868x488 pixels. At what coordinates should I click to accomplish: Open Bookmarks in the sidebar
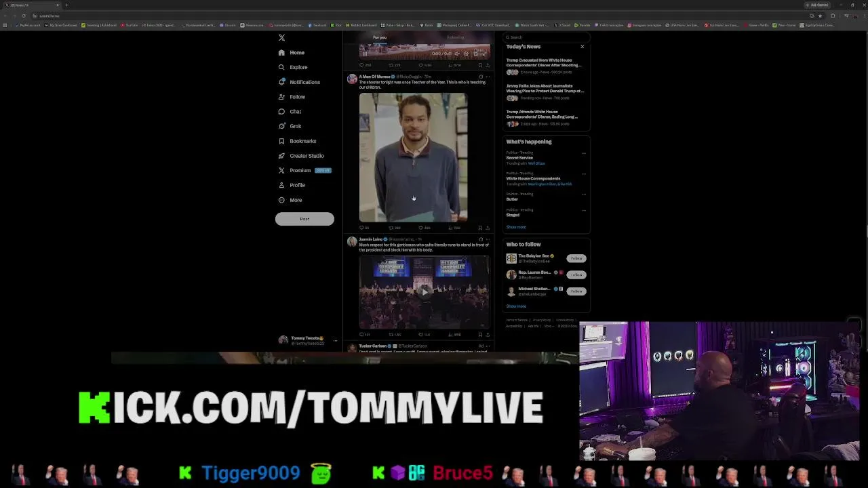point(298,141)
